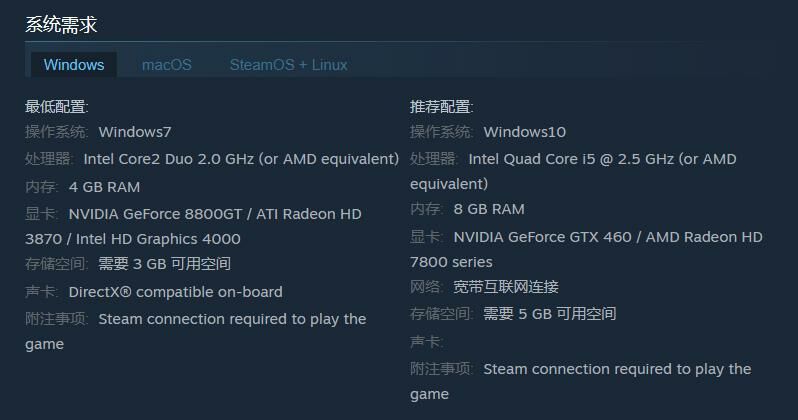
Task: Click the 最低配置 heading
Action: pos(57,107)
